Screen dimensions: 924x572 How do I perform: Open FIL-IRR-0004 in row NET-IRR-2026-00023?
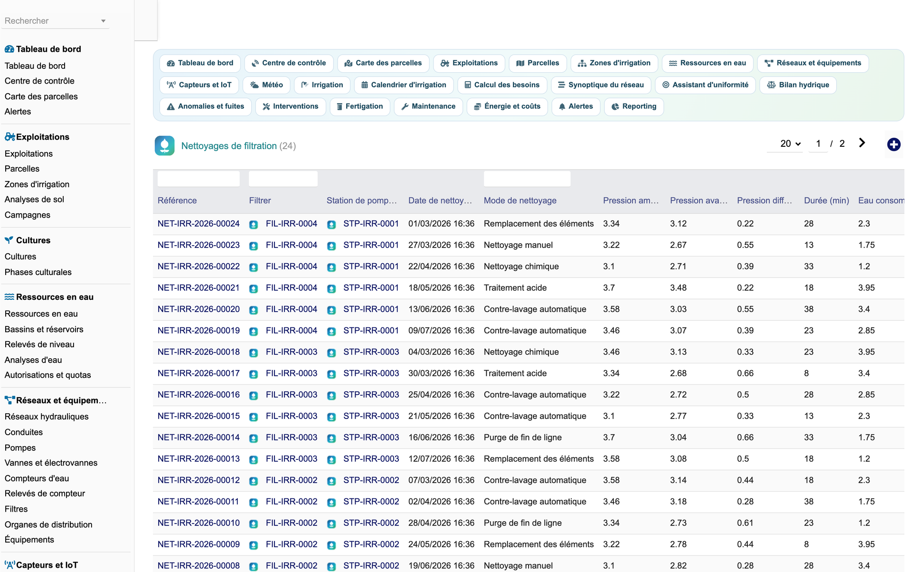(291, 245)
